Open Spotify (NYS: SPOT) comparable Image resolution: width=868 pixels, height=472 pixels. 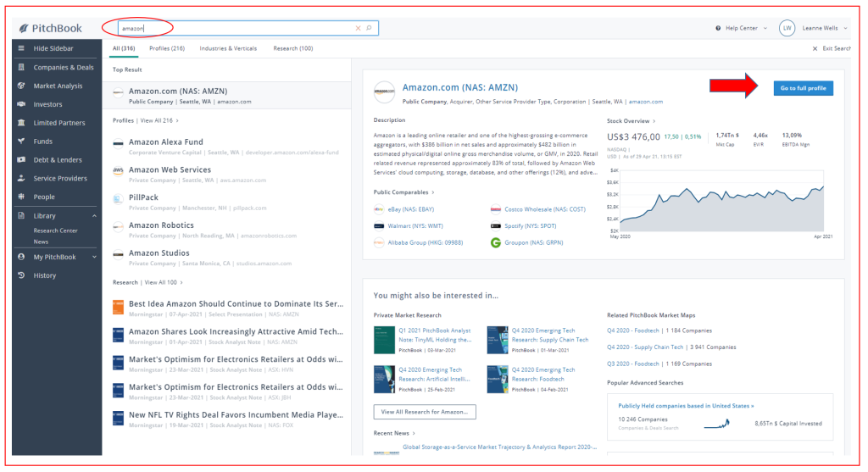pyautogui.click(x=531, y=225)
